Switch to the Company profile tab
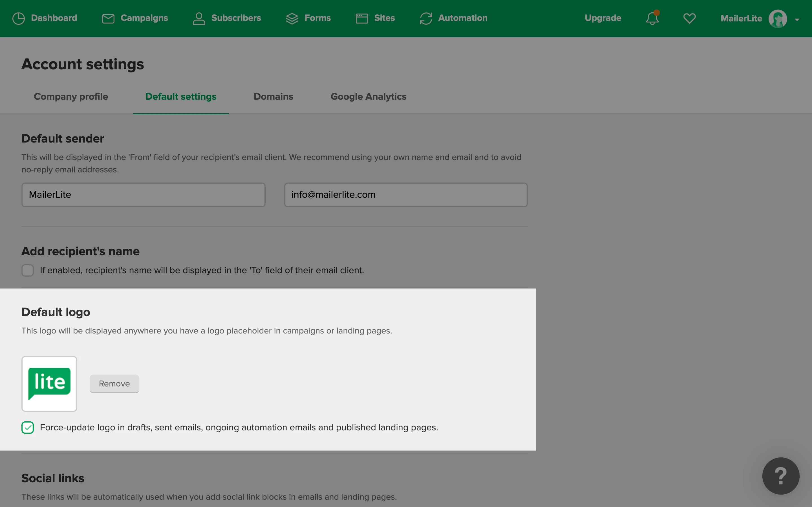The width and height of the screenshot is (812, 507). point(71,97)
